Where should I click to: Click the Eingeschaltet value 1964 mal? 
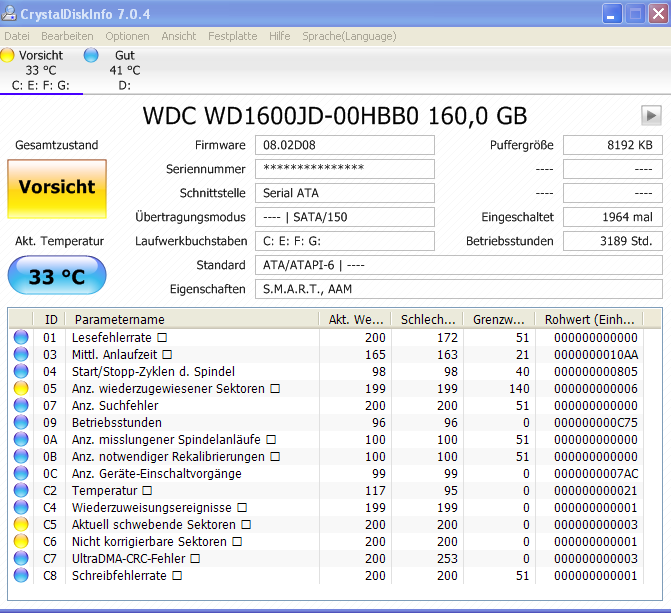tap(613, 217)
